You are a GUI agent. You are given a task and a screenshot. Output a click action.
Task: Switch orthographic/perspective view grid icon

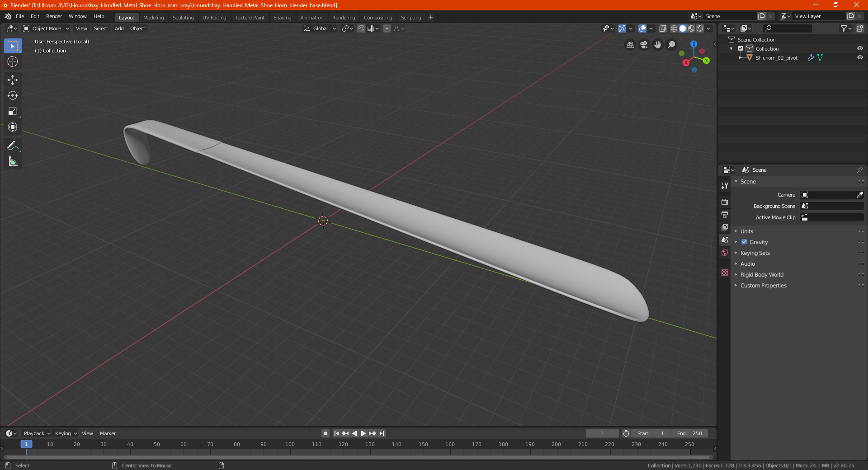tap(630, 45)
